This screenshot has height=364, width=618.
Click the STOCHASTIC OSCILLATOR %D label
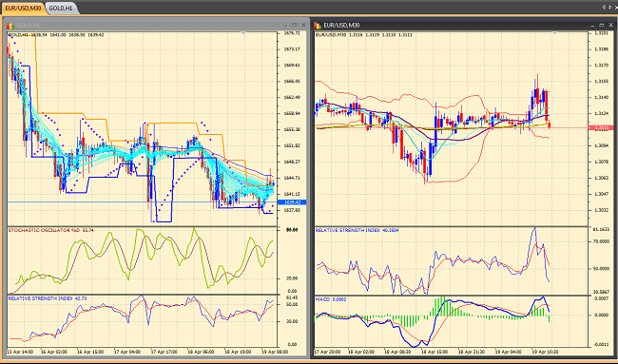point(50,230)
